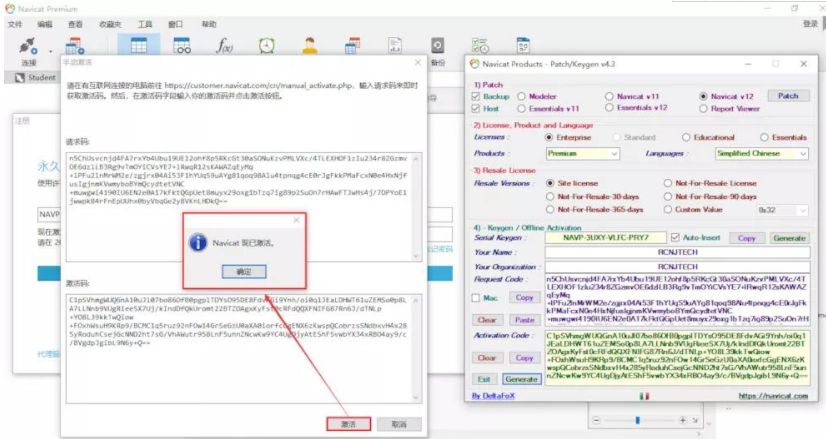Open the Automation schedule toolbar icon

480,46
